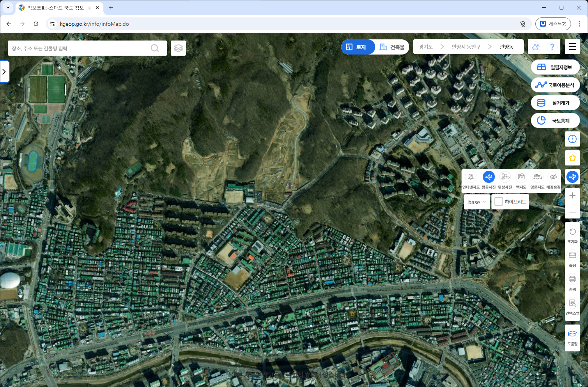Reset map with the 초기화 icon
This screenshot has width=588, height=387.
[x=572, y=232]
